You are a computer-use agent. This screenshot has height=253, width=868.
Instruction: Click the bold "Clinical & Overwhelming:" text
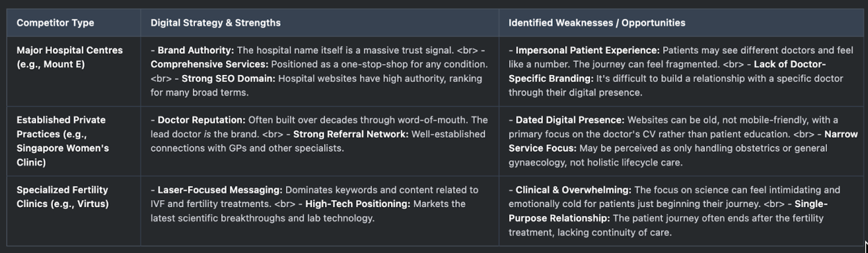point(573,190)
